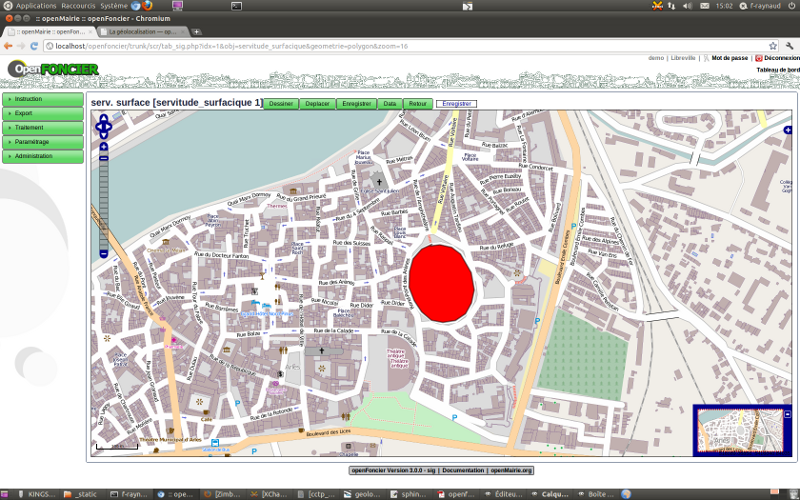The height and width of the screenshot is (500, 800).
Task: Reload the page in the browser
Action: pos(34,46)
